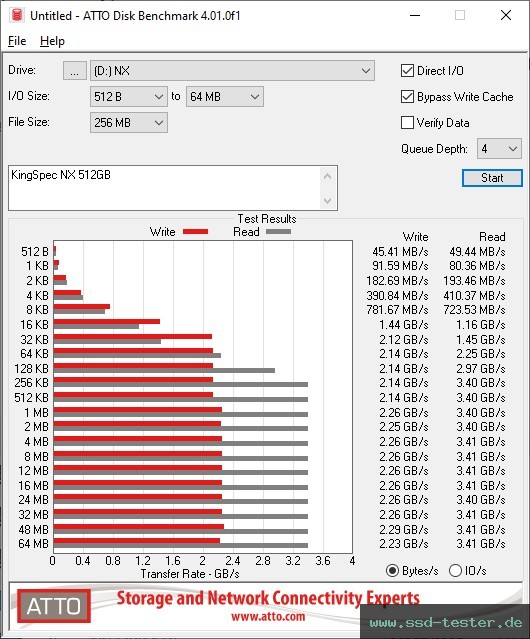
Task: Click the 1.45 GB/s read value
Action: (481, 340)
